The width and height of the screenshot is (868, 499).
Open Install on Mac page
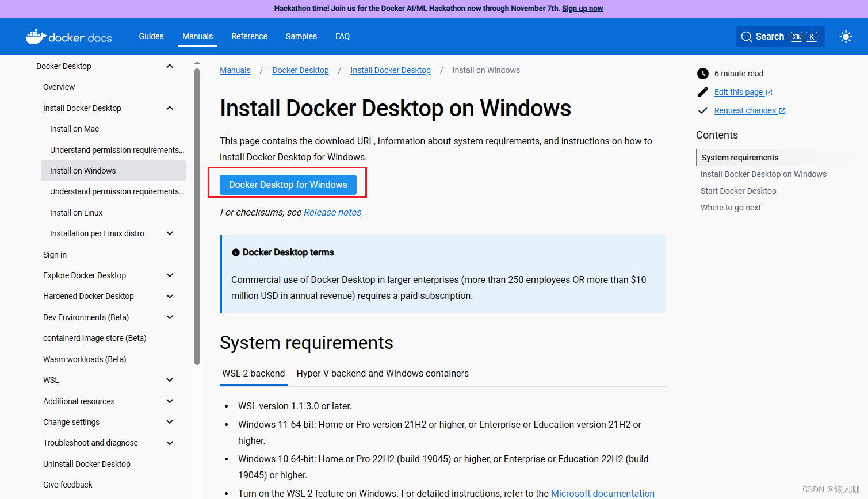[x=75, y=129]
